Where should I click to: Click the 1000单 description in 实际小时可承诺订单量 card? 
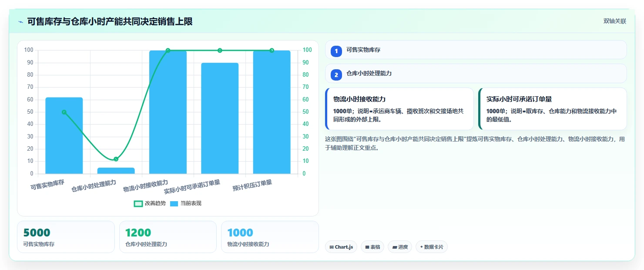551,115
